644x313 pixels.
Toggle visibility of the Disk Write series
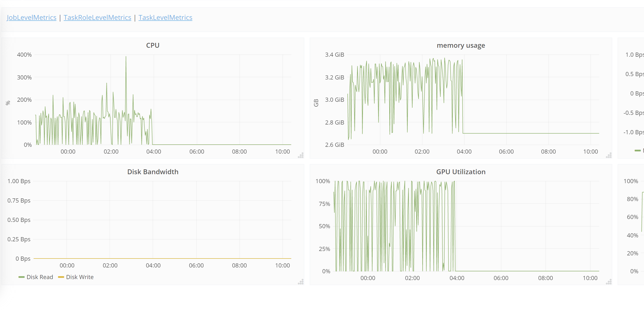(x=80, y=277)
